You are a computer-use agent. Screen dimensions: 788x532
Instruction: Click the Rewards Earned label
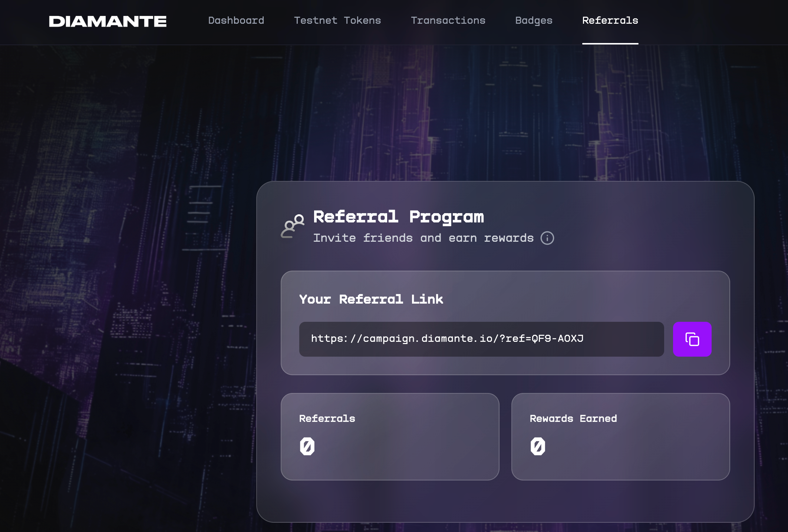click(573, 419)
